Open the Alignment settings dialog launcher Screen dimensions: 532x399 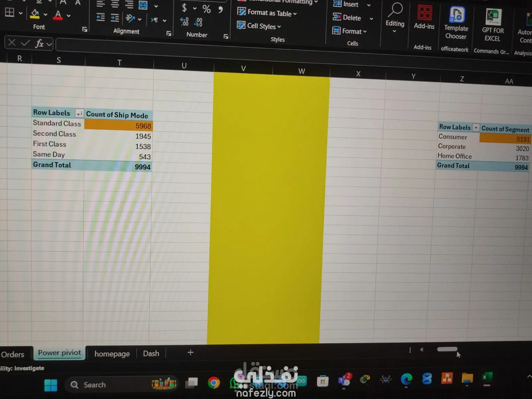(x=169, y=33)
